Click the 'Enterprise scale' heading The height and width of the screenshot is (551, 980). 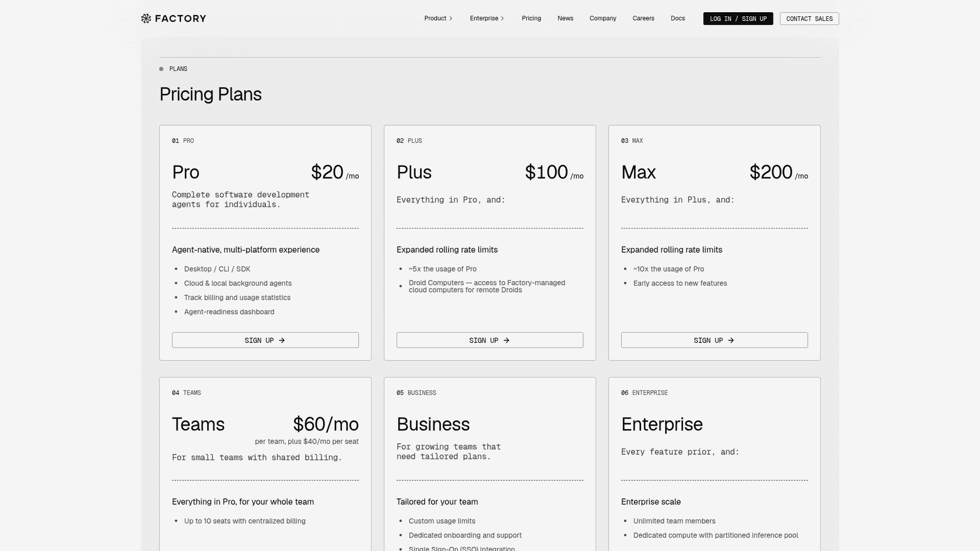[651, 502]
